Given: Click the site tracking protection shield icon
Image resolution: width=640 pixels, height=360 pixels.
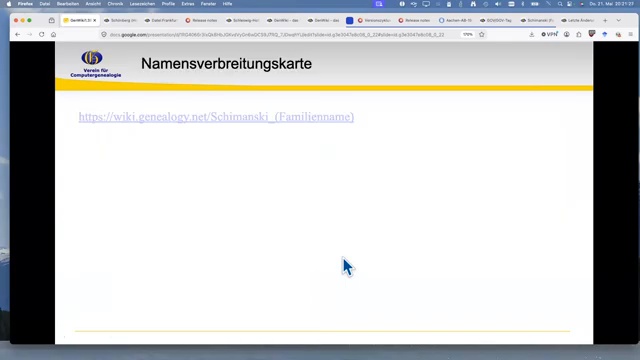Looking at the screenshot, I should coord(104,35).
